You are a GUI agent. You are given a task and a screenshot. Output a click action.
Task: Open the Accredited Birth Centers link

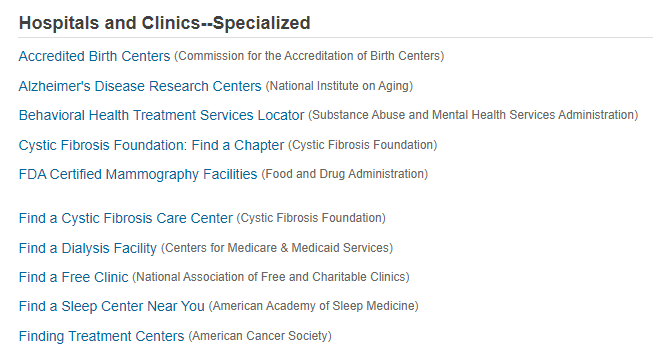point(95,56)
